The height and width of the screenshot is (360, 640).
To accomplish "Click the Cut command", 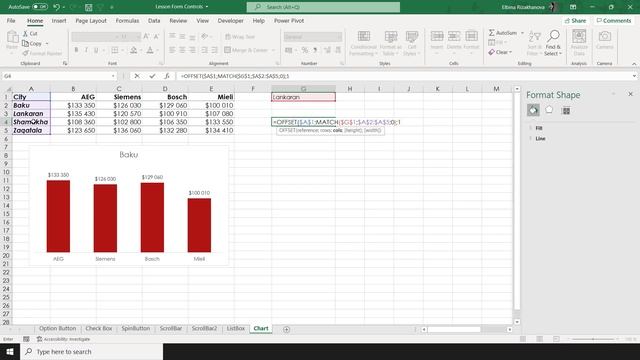I will 30,33.
